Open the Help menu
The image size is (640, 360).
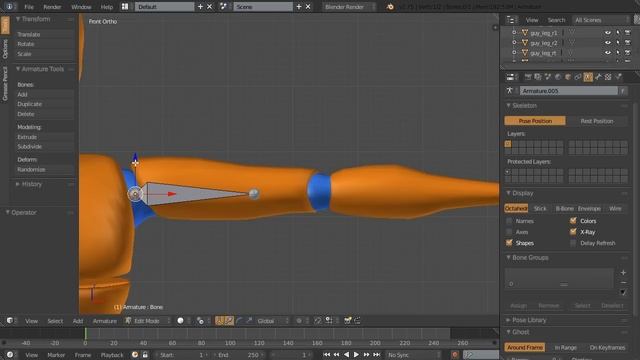(x=107, y=7)
